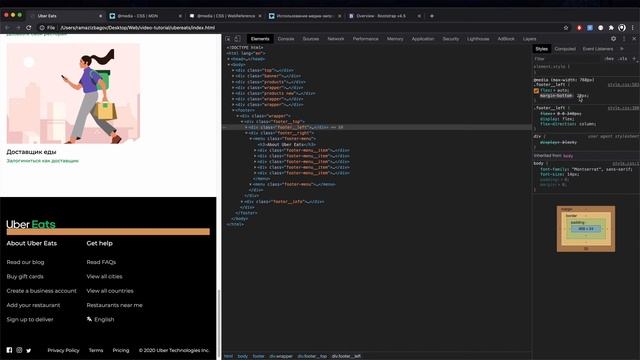Image resolution: width=640 pixels, height=360 pixels.
Task: Open Chrome menu three dots
Action: coord(633,28)
